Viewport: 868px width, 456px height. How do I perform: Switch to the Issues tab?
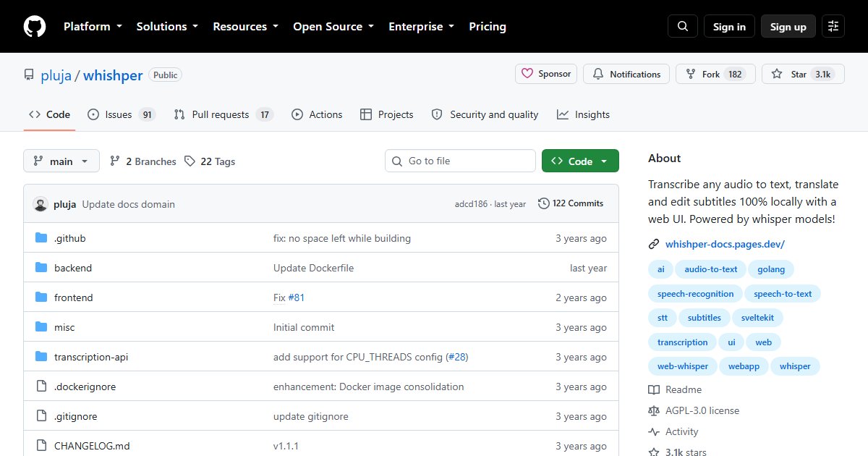tap(122, 114)
